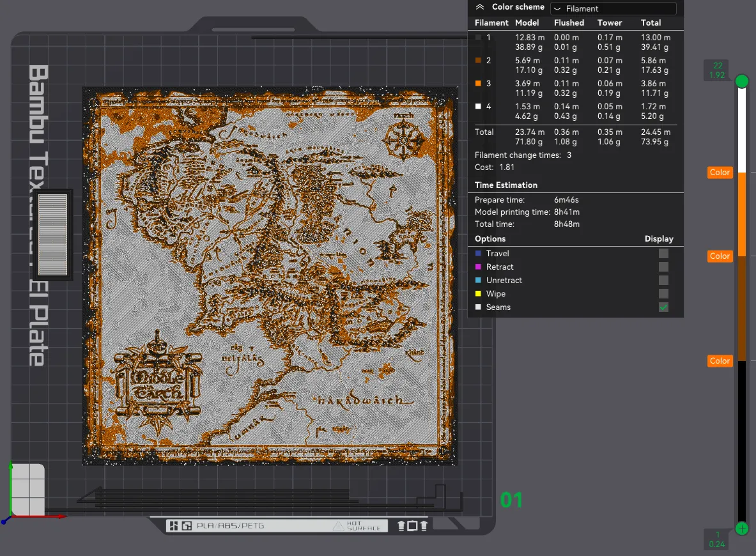The width and height of the screenshot is (756, 556).
Task: Select filament 2 brown color swatch
Action: (478, 61)
